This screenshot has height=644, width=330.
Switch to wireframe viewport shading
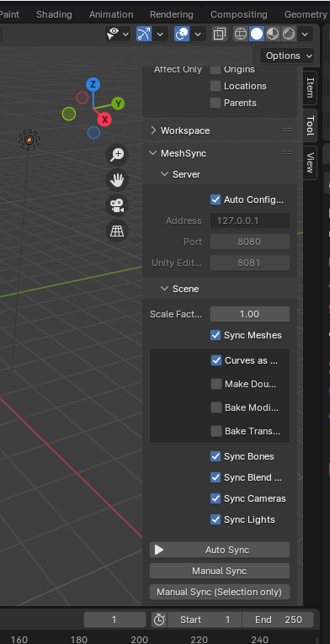click(241, 34)
